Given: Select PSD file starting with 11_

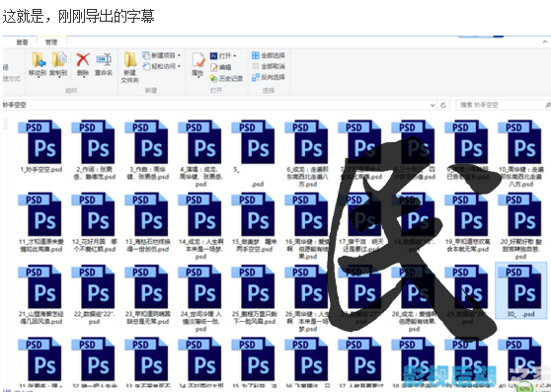Looking at the screenshot, I should tap(40, 222).
